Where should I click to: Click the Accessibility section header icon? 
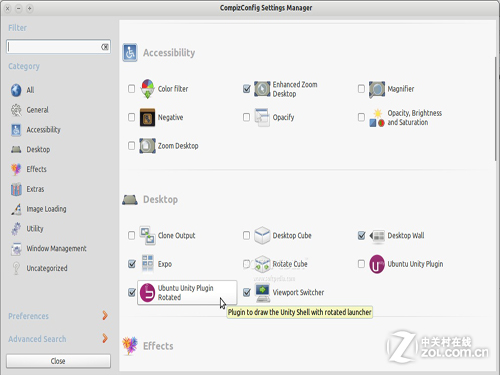[130, 53]
